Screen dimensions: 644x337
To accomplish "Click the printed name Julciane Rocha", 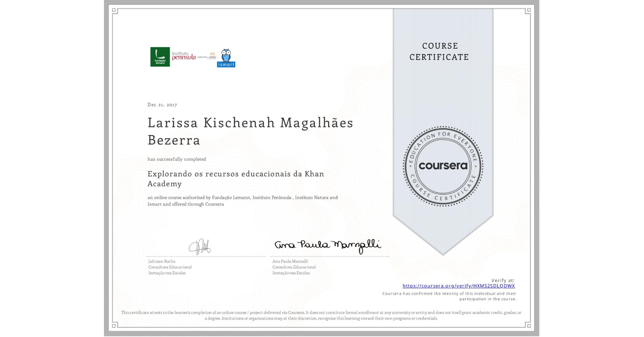I will click(162, 261).
